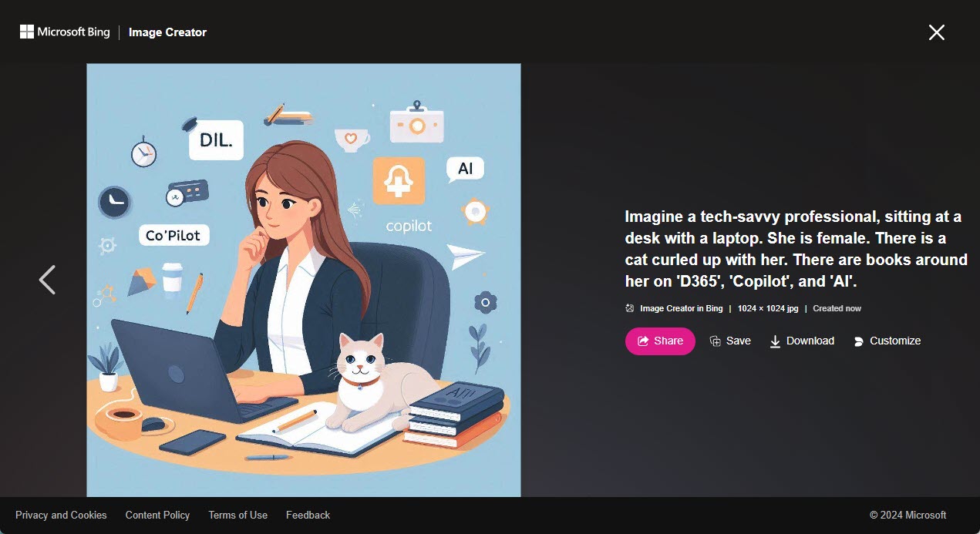
Task: Open Customize for this image
Action: [x=887, y=341]
